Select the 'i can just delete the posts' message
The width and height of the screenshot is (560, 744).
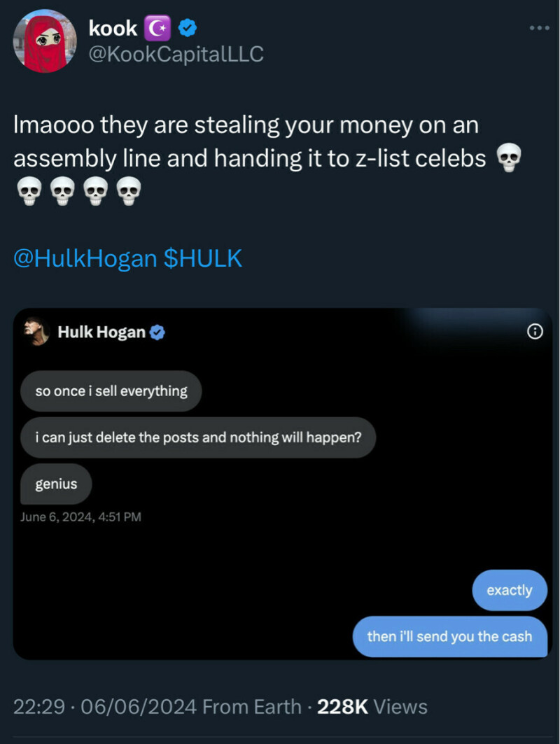pyautogui.click(x=198, y=437)
